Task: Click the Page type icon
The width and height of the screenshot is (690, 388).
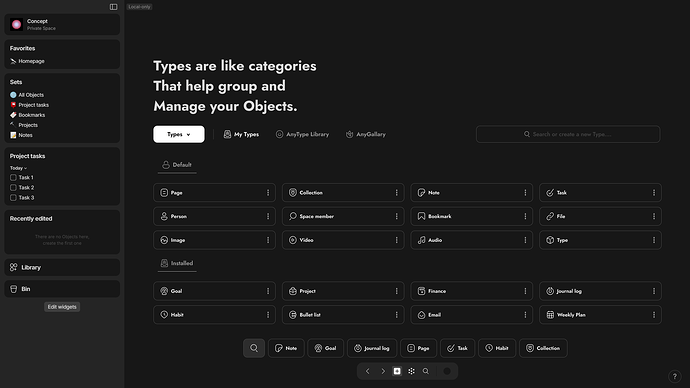Action: 164,193
